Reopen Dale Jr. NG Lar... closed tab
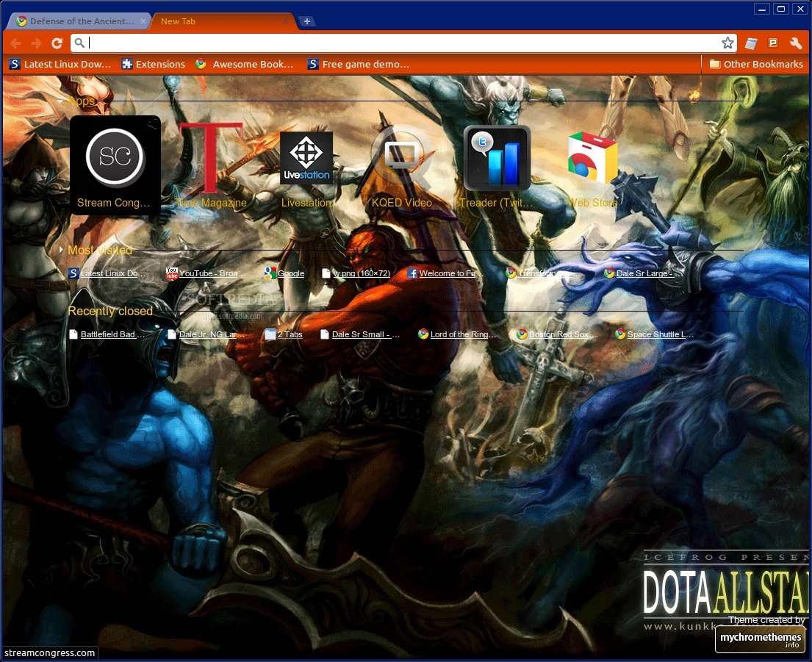The height and width of the screenshot is (662, 812). coord(206,334)
